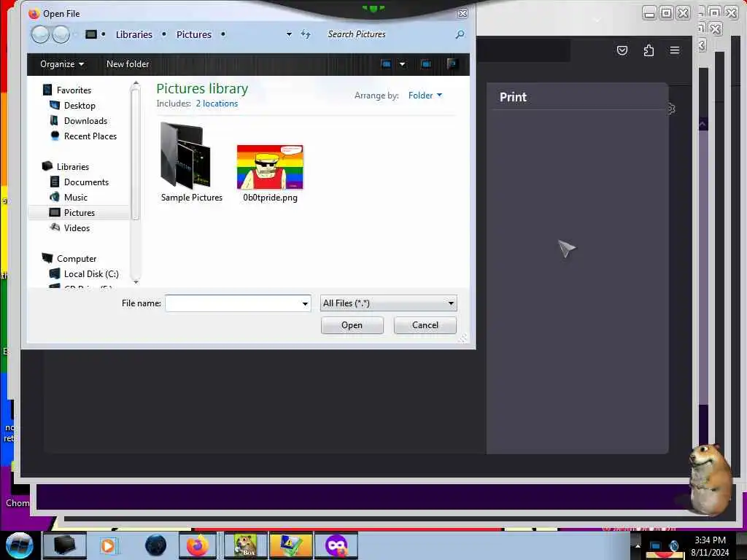The height and width of the screenshot is (560, 747).
Task: Click the Cancel button
Action: tap(425, 325)
